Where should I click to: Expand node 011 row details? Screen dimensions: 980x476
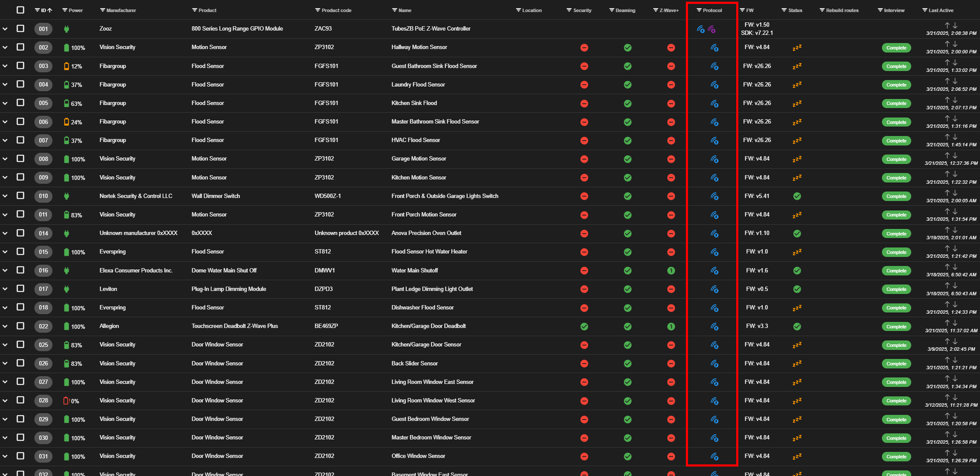[5, 214]
